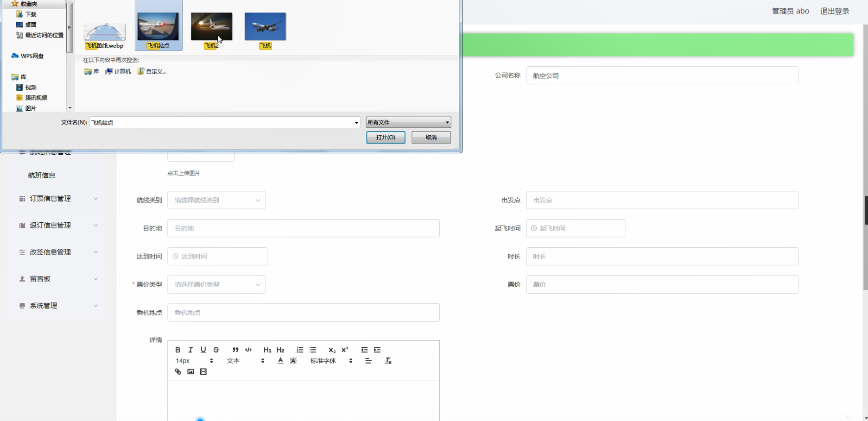Open the 文本 paragraph style dropdown
This screenshot has width=868, height=421.
click(246, 361)
